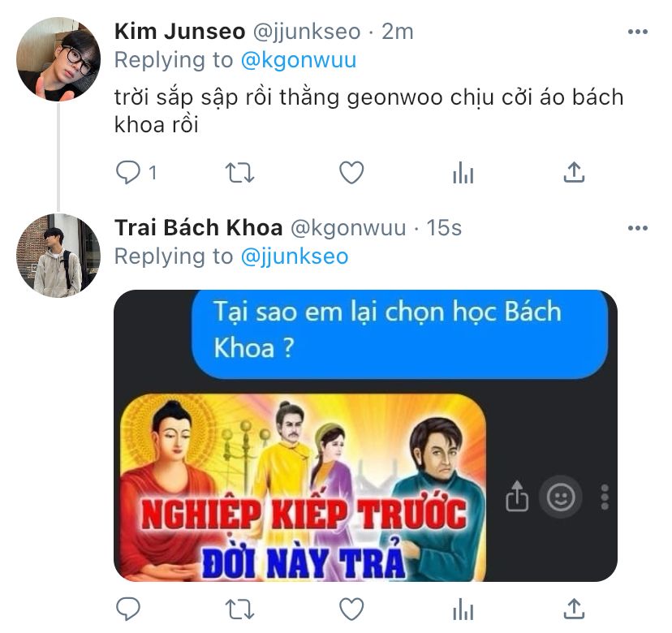Open Trai Bách Khoa's profile picture
Image resolution: width=672 pixels, height=633 pixels.
(58, 255)
